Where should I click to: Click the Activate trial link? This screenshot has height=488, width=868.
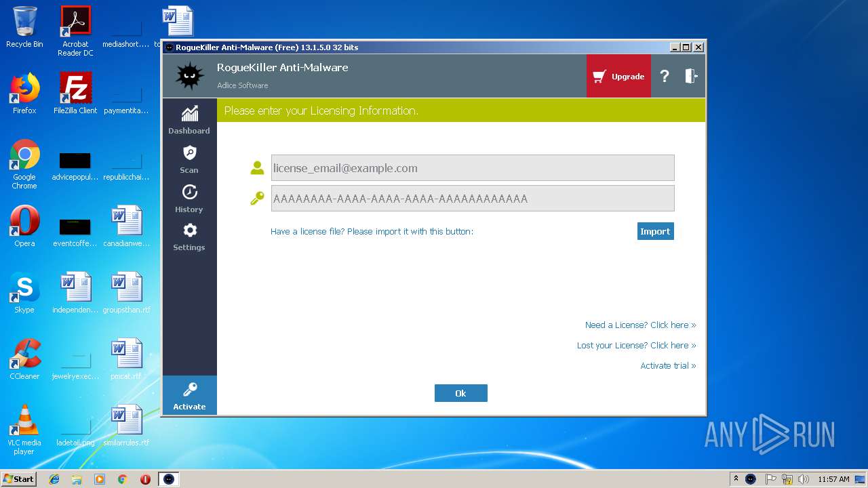pos(668,365)
